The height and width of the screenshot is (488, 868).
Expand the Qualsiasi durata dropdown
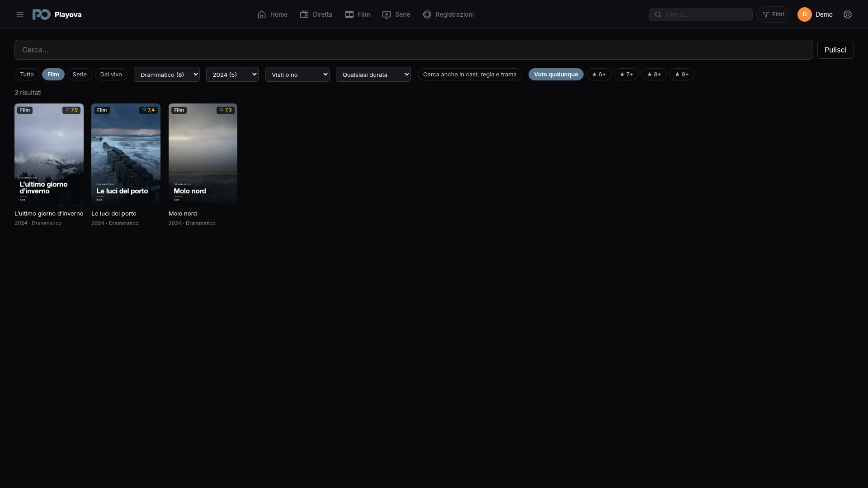tap(373, 75)
